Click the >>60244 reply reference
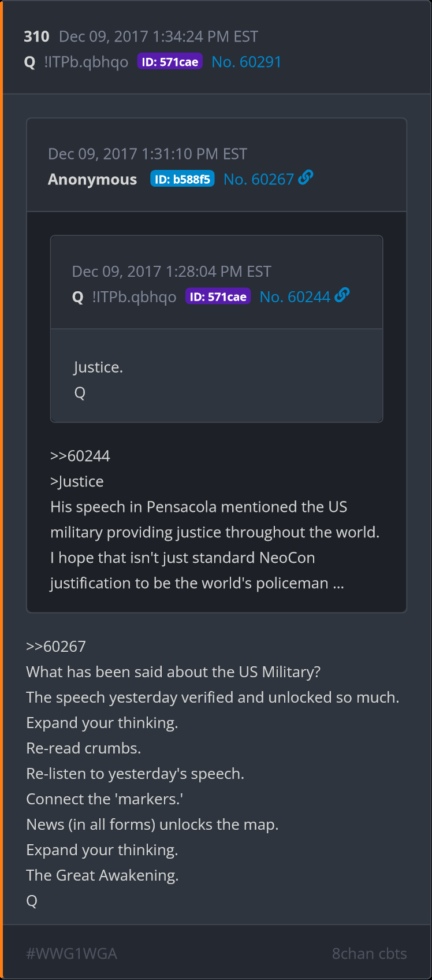 80,456
